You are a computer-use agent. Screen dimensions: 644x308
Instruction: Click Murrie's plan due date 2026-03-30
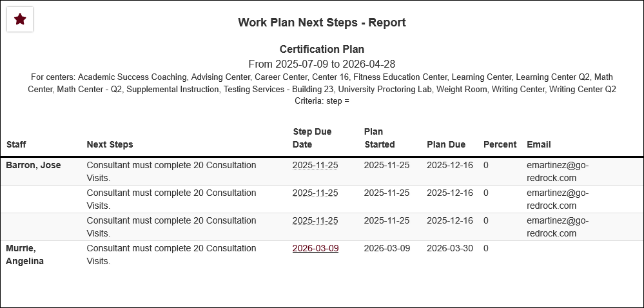(x=450, y=248)
